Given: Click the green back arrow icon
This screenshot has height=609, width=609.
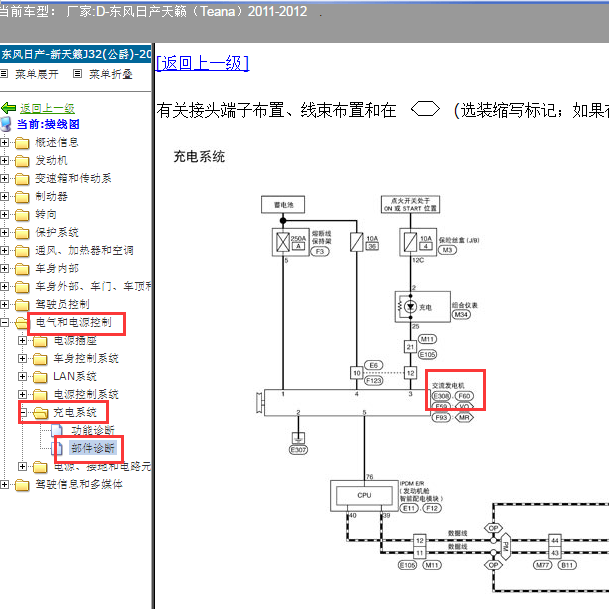Looking at the screenshot, I should [x=8, y=108].
